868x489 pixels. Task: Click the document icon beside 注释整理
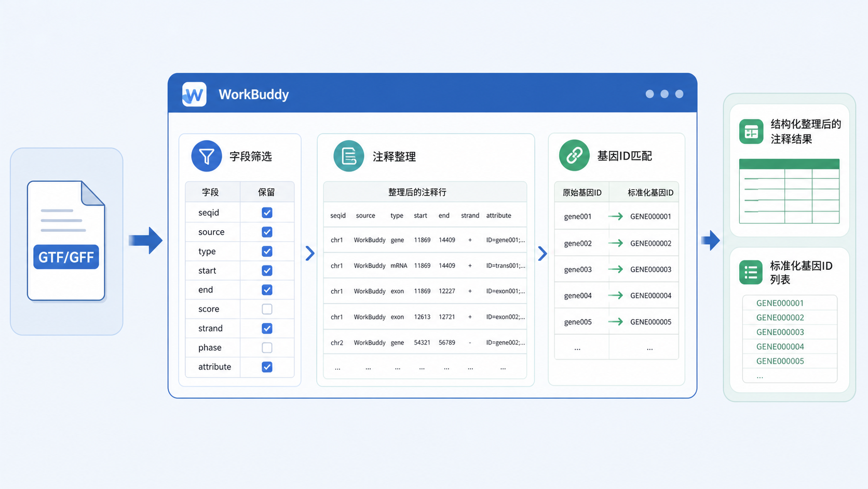click(349, 156)
